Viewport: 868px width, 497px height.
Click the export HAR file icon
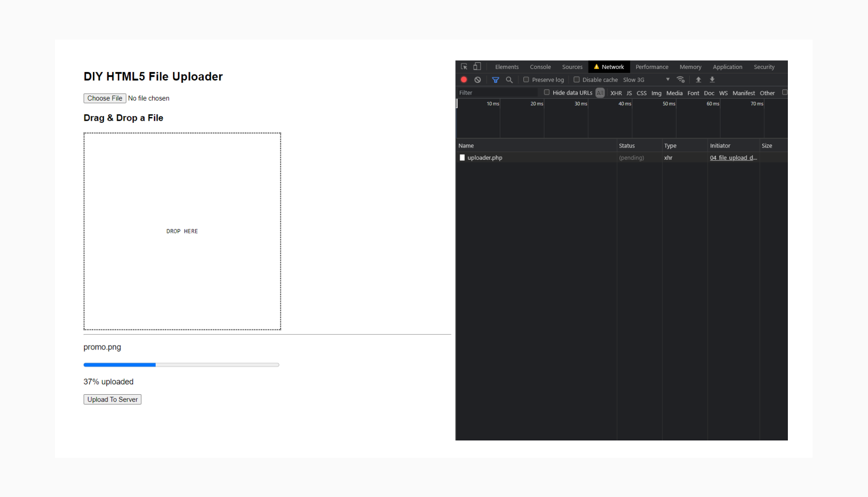(712, 80)
